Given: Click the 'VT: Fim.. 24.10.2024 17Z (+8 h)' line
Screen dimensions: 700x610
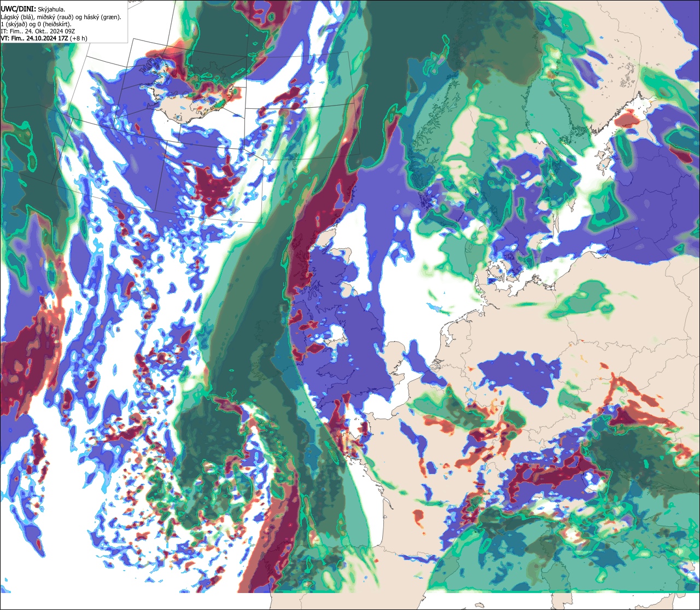Looking at the screenshot, I should [x=44, y=38].
